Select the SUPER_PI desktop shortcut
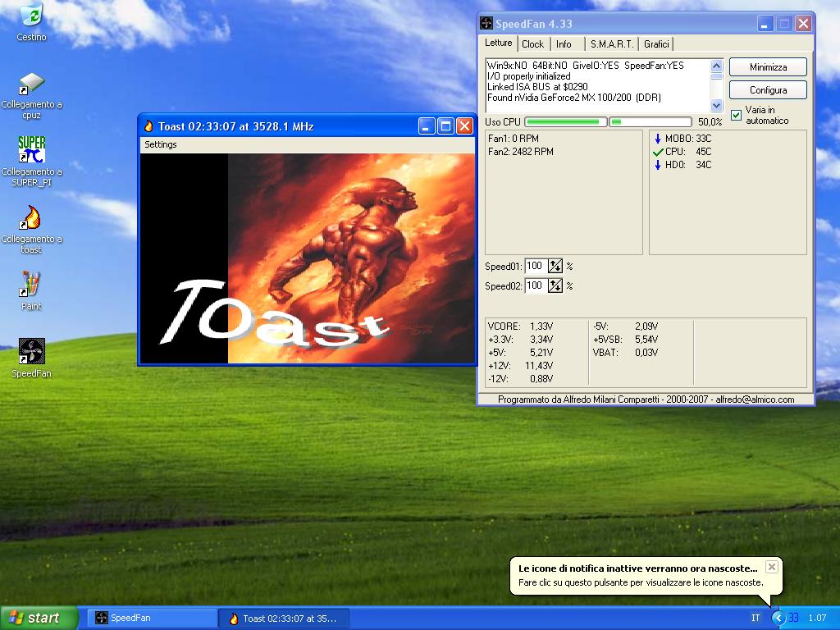This screenshot has width=840, height=630. 31,161
